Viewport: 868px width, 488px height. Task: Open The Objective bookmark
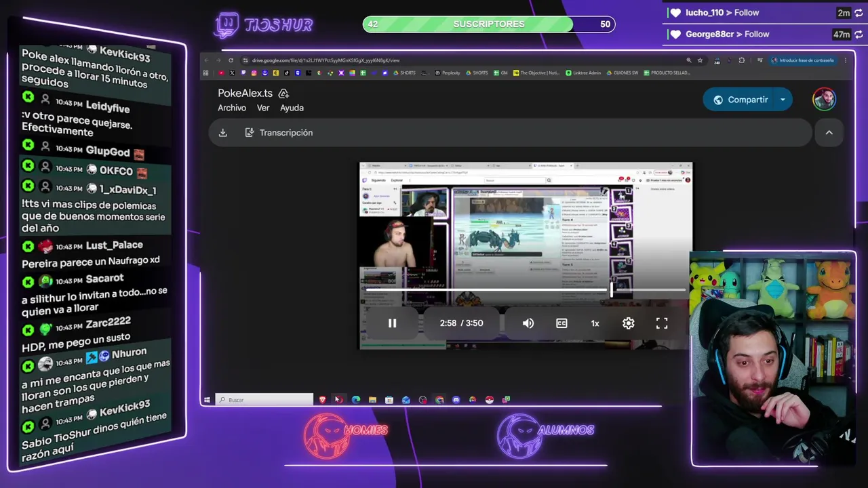point(536,73)
